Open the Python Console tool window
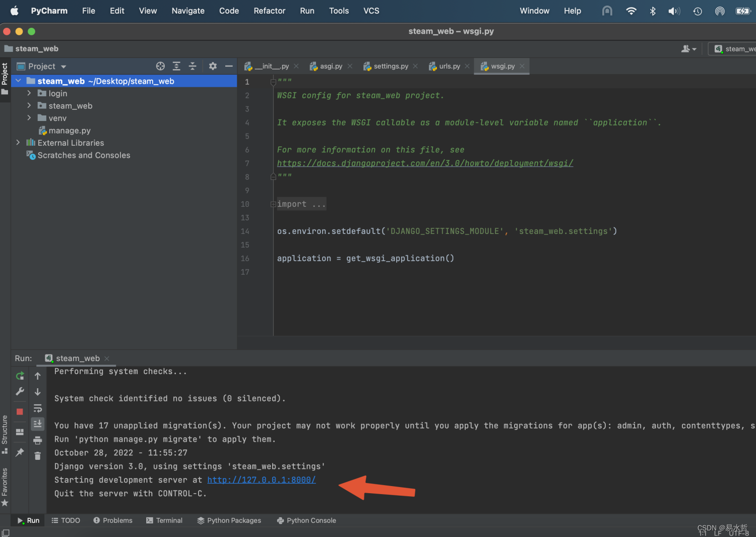This screenshot has height=537, width=756. point(306,520)
